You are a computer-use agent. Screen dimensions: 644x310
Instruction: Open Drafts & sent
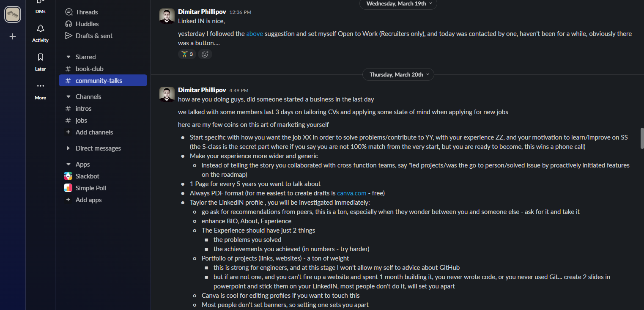point(94,36)
